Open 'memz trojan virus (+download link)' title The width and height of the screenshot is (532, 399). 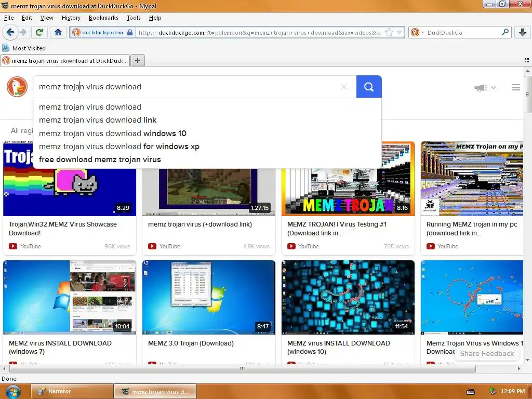point(200,224)
